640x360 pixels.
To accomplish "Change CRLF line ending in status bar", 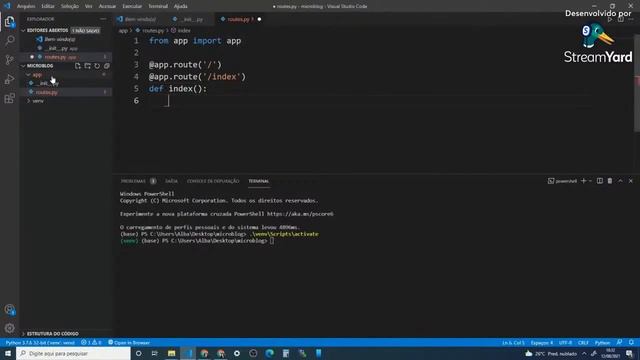I will coord(583,342).
